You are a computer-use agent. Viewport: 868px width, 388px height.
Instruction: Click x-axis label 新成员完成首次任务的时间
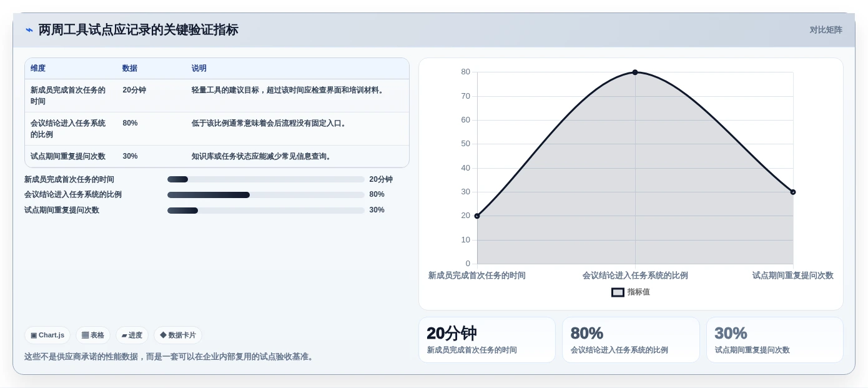pyautogui.click(x=477, y=276)
